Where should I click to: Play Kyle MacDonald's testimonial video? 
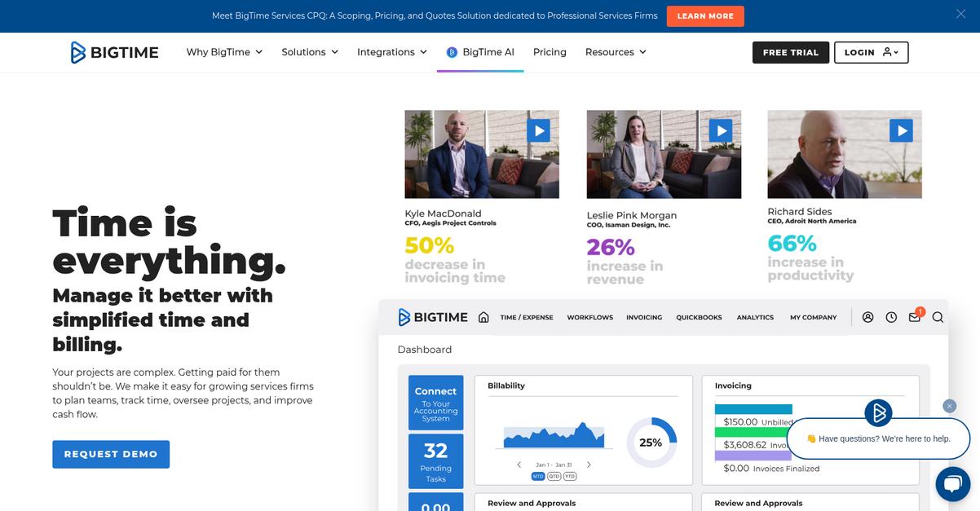point(538,130)
